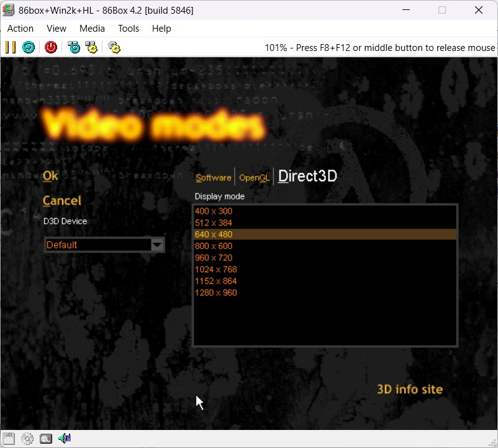Open the 3D info site link
The image size is (498, 448).
410,389
